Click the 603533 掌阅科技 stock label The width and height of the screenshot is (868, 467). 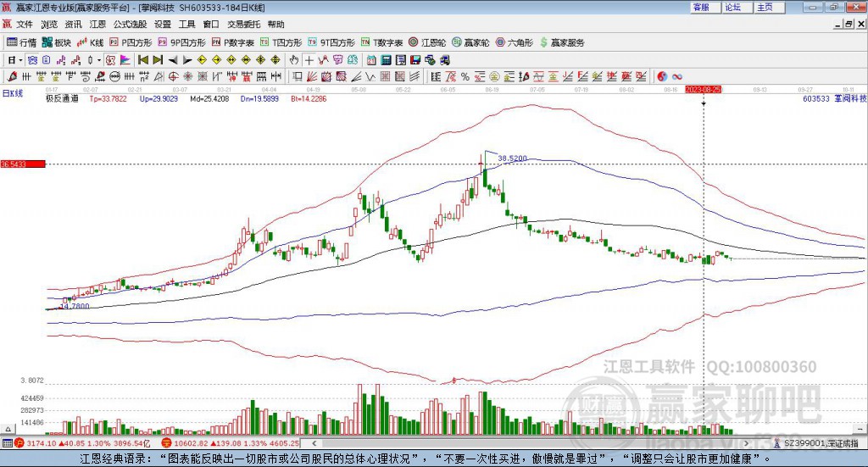[834, 98]
